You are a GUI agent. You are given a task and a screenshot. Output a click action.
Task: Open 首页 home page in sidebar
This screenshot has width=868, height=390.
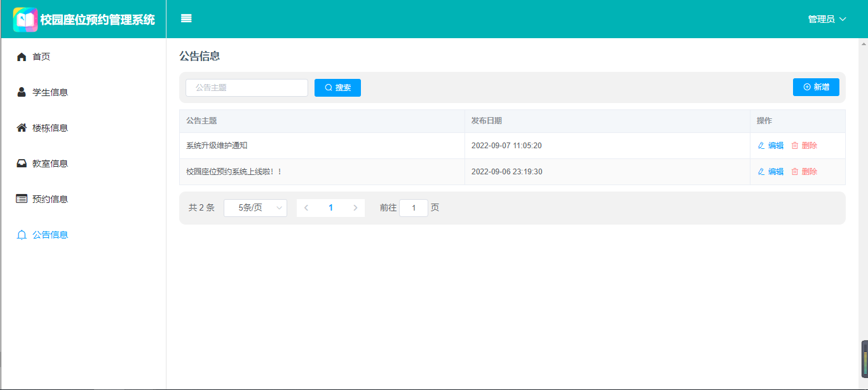[x=41, y=57]
